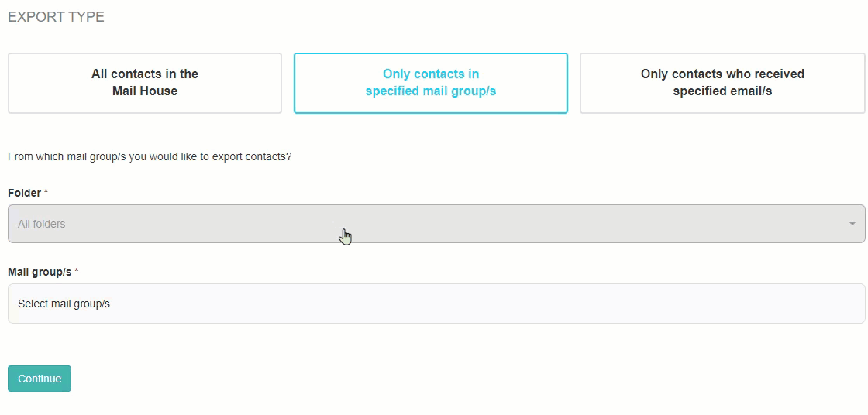This screenshot has height=415, width=868.
Task: Click the Folder field label
Action: coord(24,193)
